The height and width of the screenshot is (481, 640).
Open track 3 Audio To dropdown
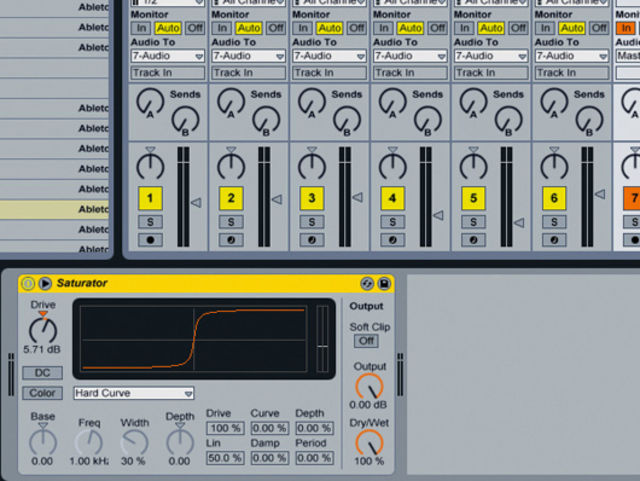click(x=329, y=56)
